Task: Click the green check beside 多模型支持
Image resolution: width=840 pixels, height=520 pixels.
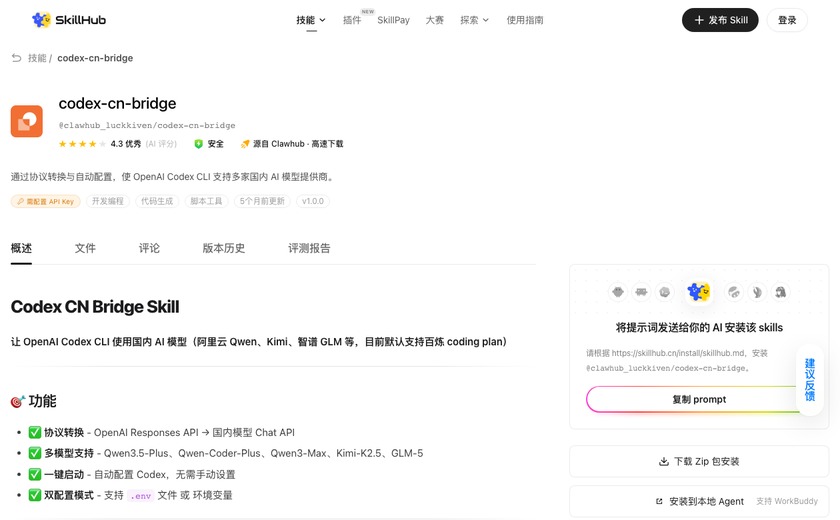Action: [35, 453]
